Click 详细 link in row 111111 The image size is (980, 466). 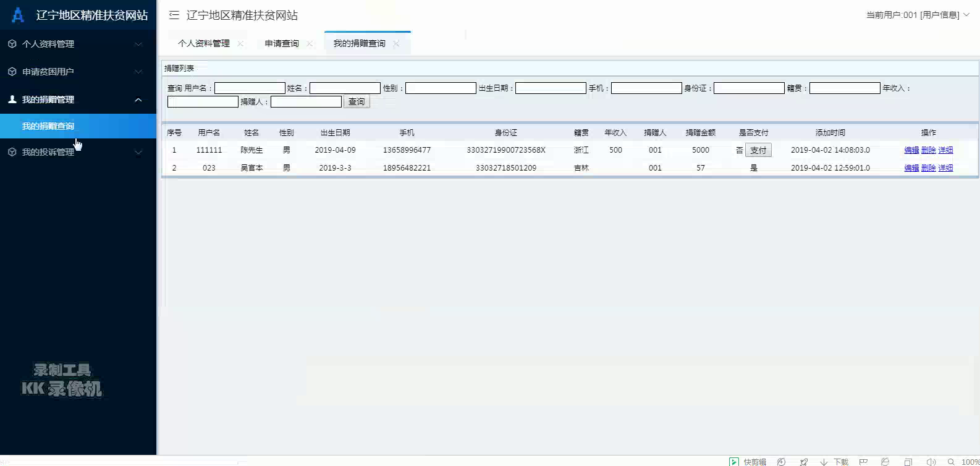[945, 150]
